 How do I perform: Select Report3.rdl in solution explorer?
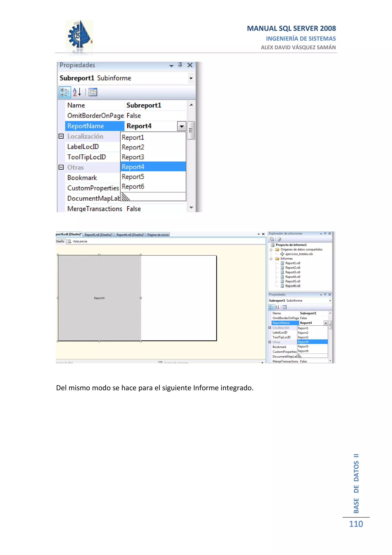pyautogui.click(x=292, y=273)
